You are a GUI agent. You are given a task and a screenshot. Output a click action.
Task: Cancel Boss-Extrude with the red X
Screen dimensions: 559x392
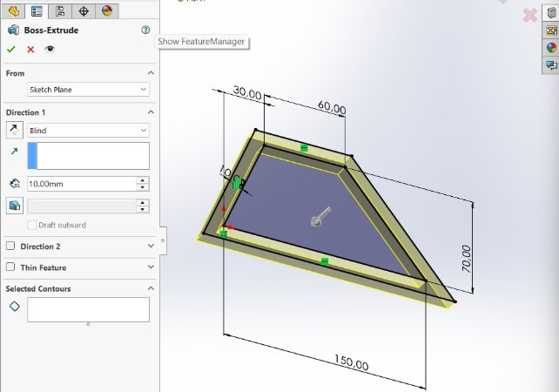pos(30,50)
